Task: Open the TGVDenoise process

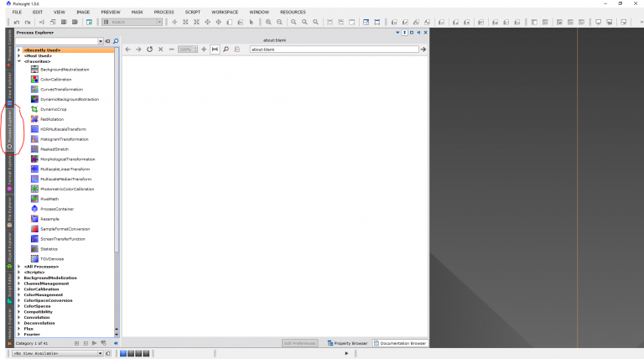Action: (51, 258)
